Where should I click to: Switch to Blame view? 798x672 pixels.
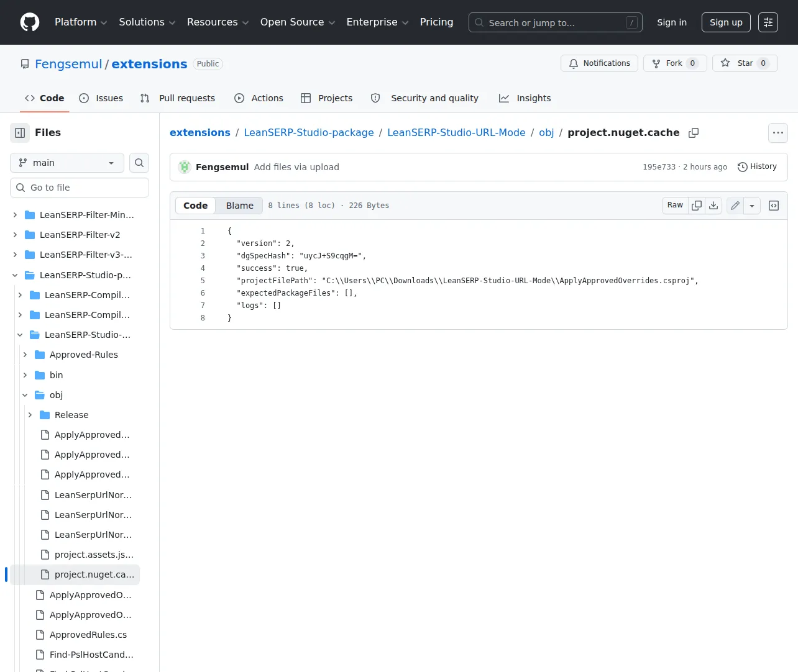click(x=240, y=206)
